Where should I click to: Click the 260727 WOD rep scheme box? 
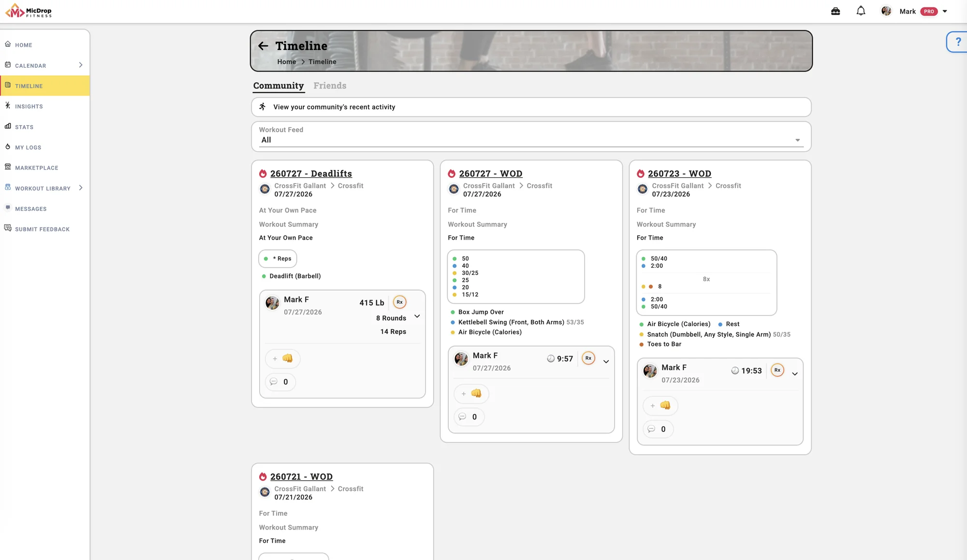(516, 276)
